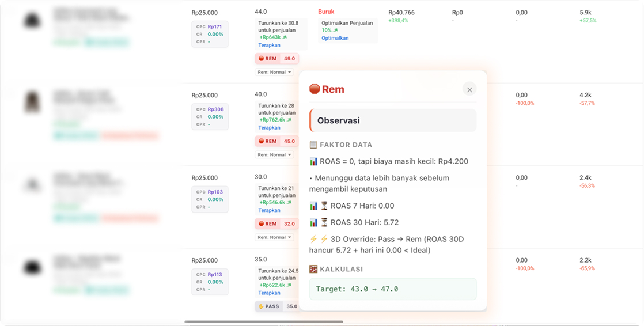This screenshot has width=644, height=326.
Task: Click the CPC Rp308 value
Action: [x=215, y=109]
